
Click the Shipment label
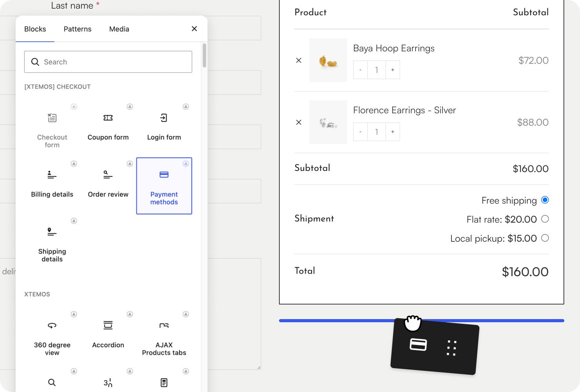[314, 219]
